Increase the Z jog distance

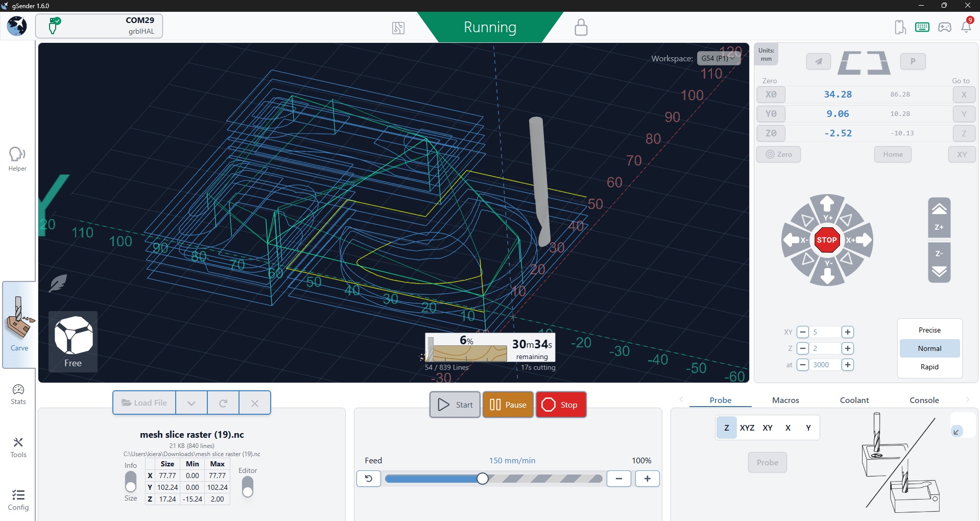pos(848,348)
